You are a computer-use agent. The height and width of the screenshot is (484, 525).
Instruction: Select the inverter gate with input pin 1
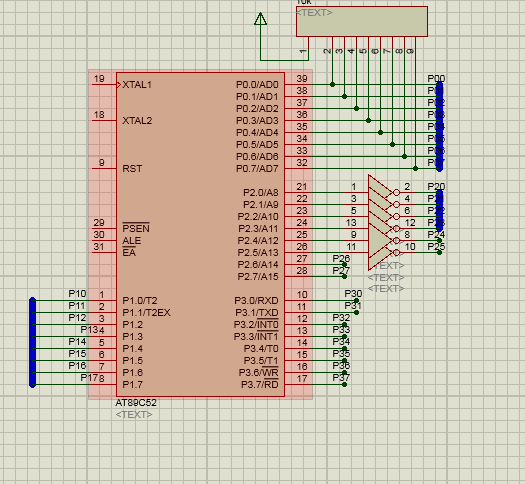coord(382,192)
